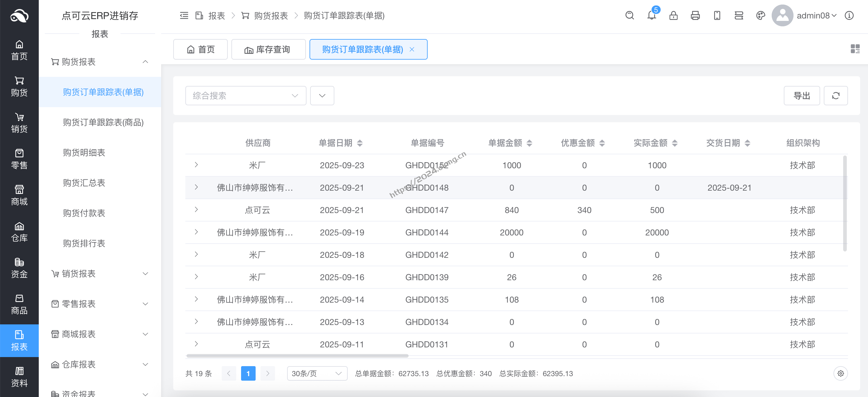Viewport: 868px width, 397px height.
Task: Open the 购货 module in sidebar
Action: 19,87
